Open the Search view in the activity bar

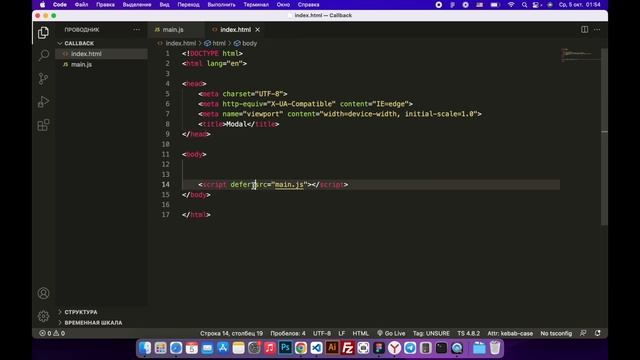tap(43, 55)
